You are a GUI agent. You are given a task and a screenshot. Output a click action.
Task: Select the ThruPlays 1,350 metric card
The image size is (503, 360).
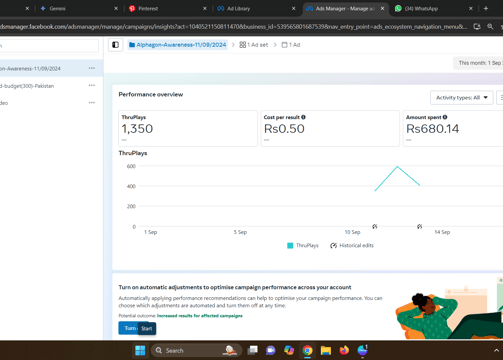point(188,128)
